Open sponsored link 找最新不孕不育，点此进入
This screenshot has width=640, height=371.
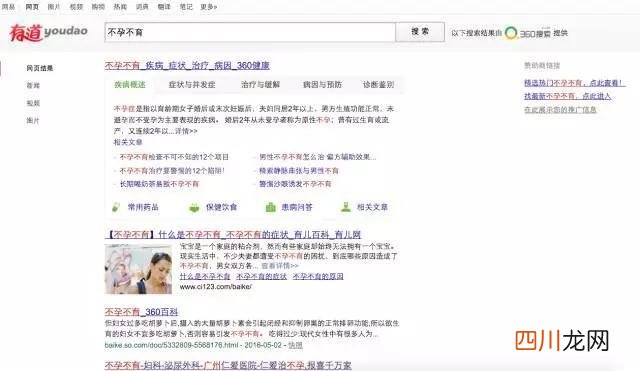(x=568, y=96)
